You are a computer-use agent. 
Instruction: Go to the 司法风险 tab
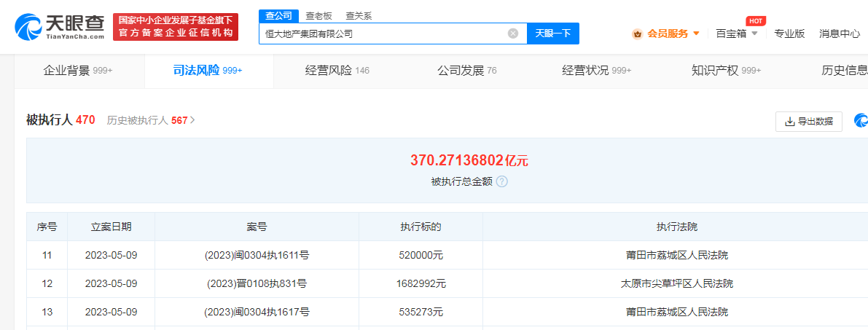point(208,71)
